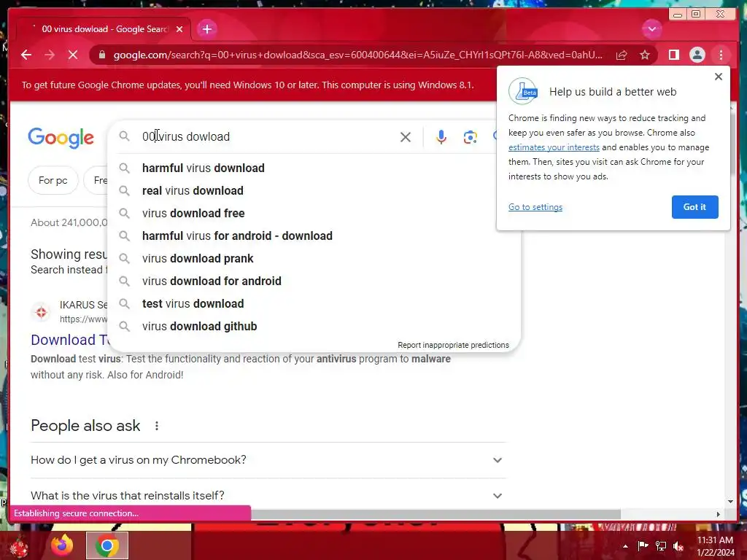Choose suggestion 'real virus download'
Viewport: 747px width, 560px height.
[314, 190]
